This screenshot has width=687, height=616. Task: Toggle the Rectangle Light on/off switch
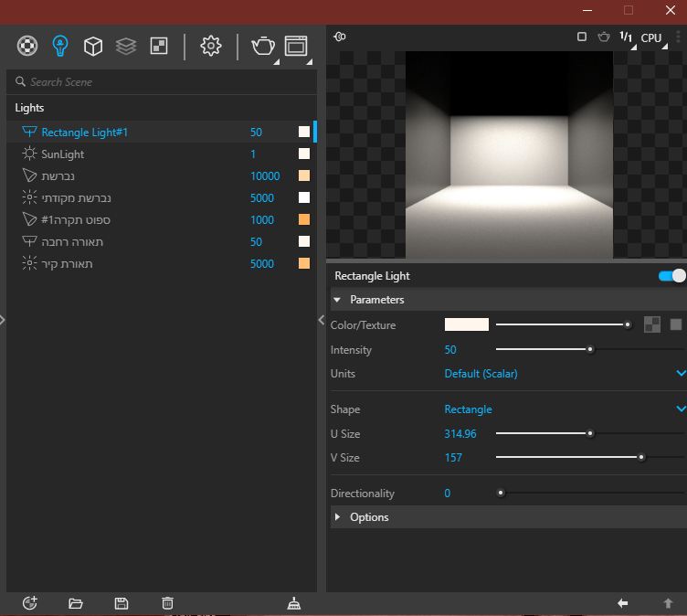click(x=671, y=276)
